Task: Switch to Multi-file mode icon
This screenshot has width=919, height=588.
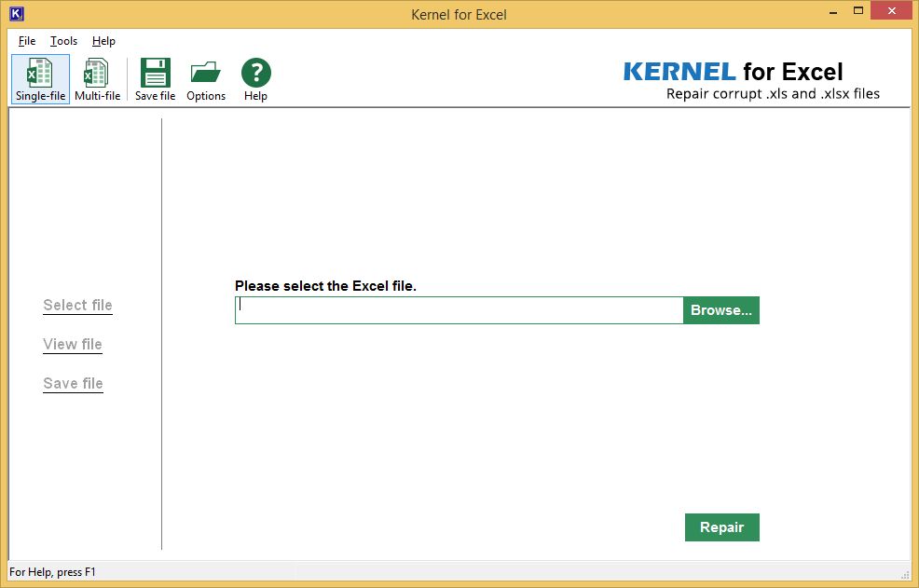Action: click(x=97, y=79)
